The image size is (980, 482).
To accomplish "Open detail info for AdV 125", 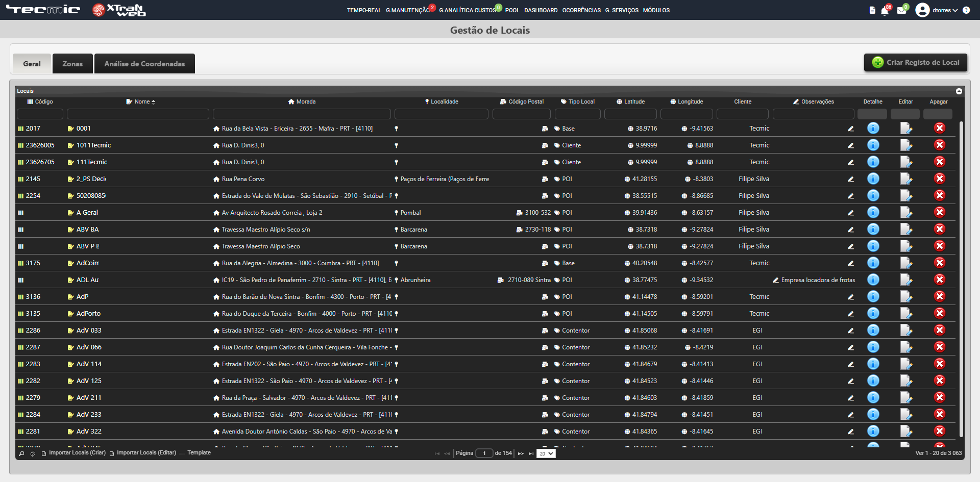I will 873,380.
